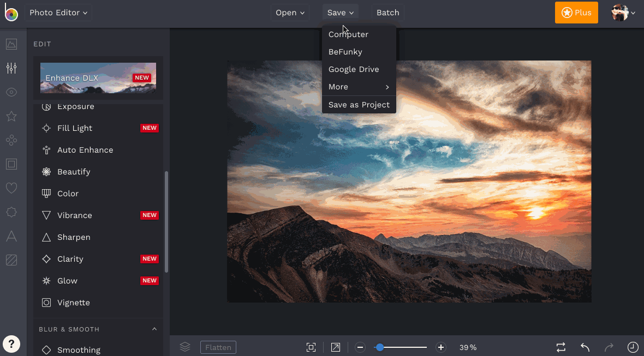Screen dimensions: 644x356
Task: Zoom in with the plus icon
Action: pyautogui.click(x=440, y=347)
